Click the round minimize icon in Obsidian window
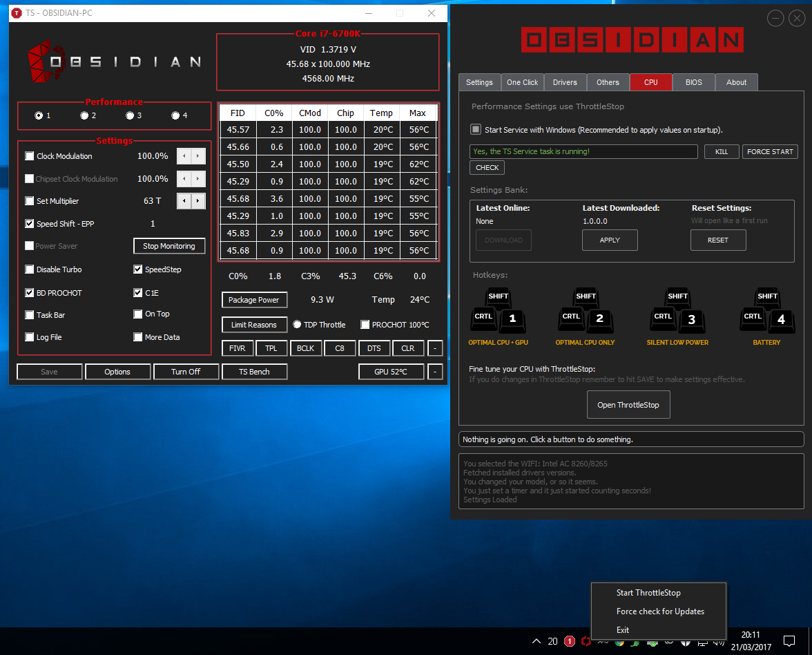This screenshot has width=812, height=655. [x=775, y=19]
